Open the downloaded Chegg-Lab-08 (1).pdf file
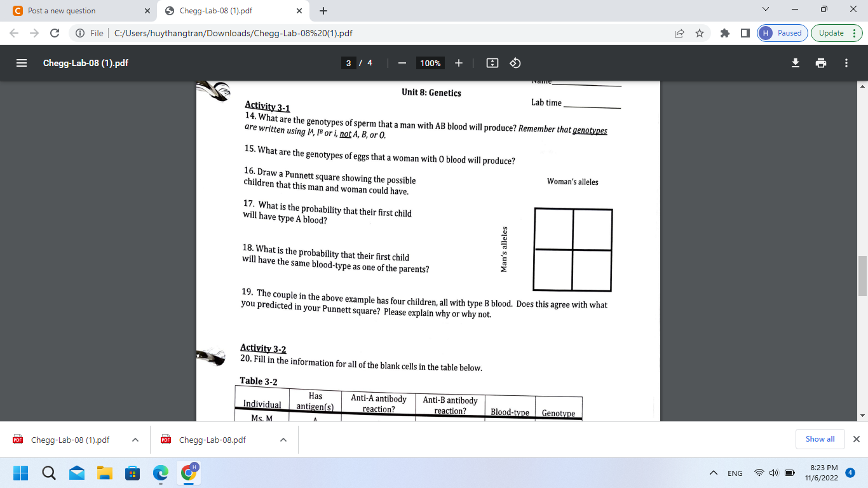 click(x=70, y=440)
